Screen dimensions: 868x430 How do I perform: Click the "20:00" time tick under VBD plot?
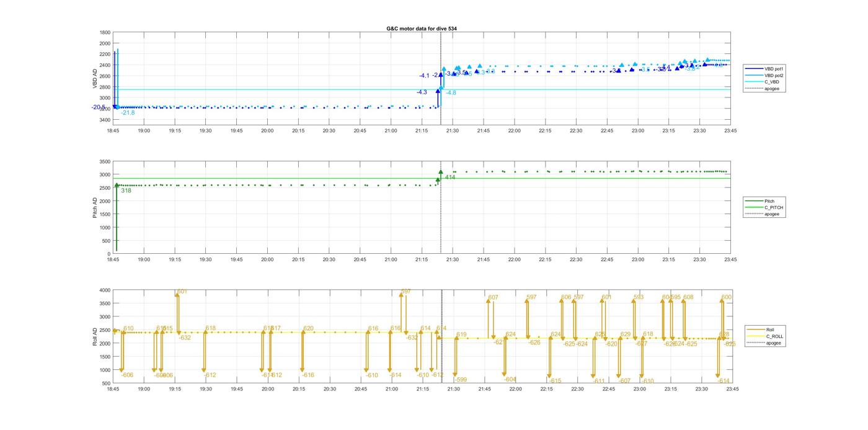[x=267, y=130]
